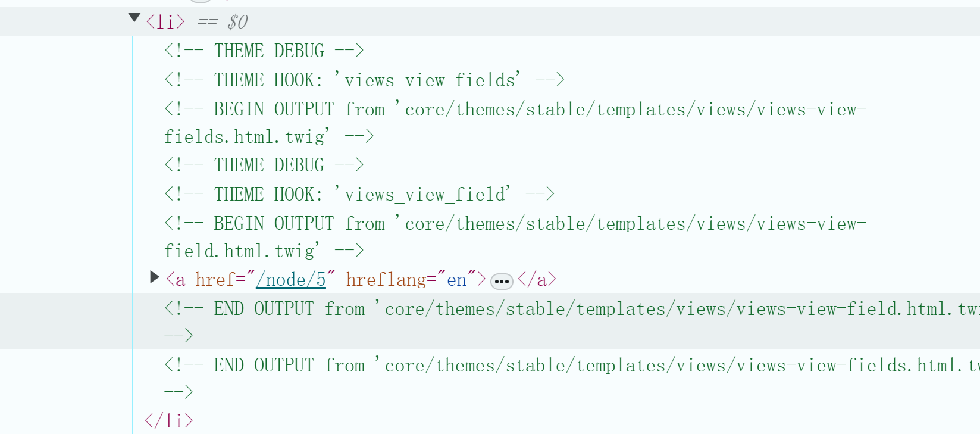
Task: Expand the anchor node/5 element
Action: coord(155,277)
